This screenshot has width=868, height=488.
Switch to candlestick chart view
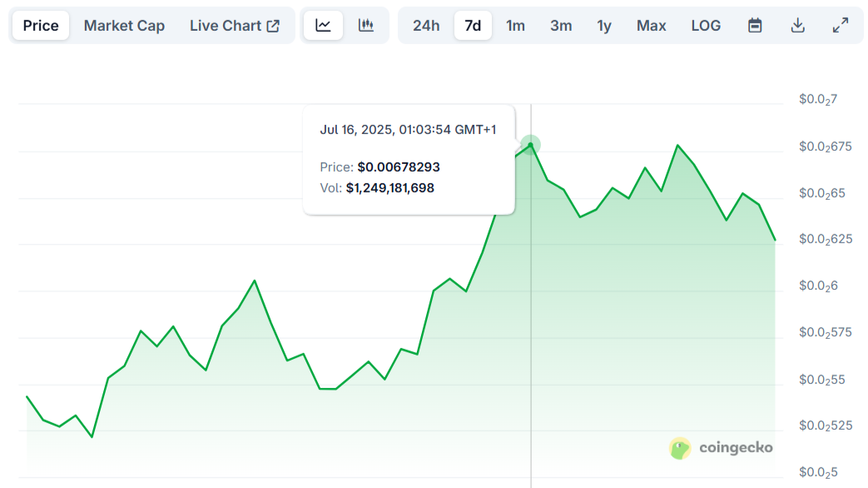click(366, 26)
